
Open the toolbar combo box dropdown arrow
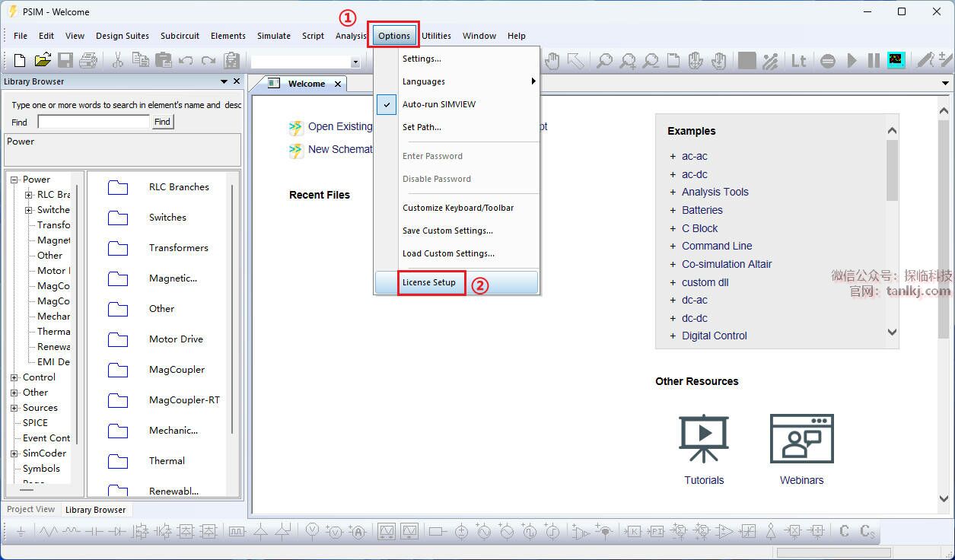355,62
